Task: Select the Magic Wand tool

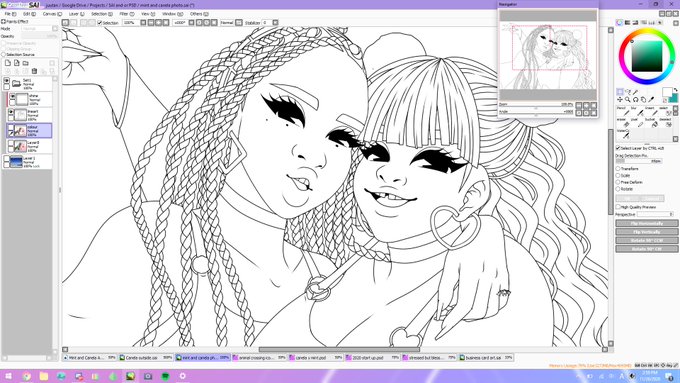Action: tap(635, 92)
